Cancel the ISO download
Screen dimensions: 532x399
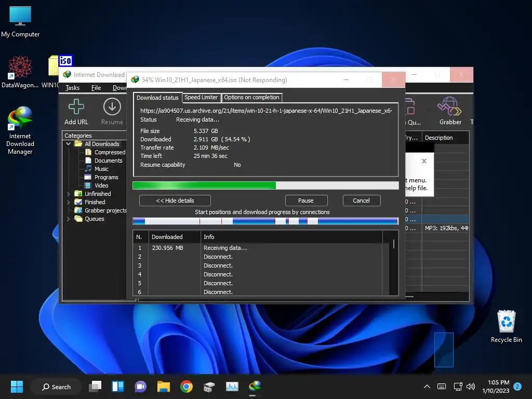point(362,201)
